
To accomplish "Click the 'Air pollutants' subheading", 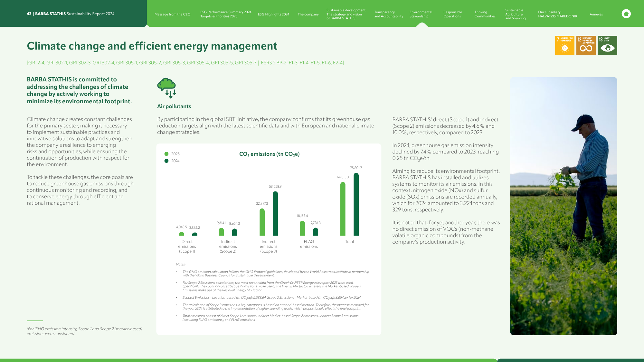I will [174, 107].
